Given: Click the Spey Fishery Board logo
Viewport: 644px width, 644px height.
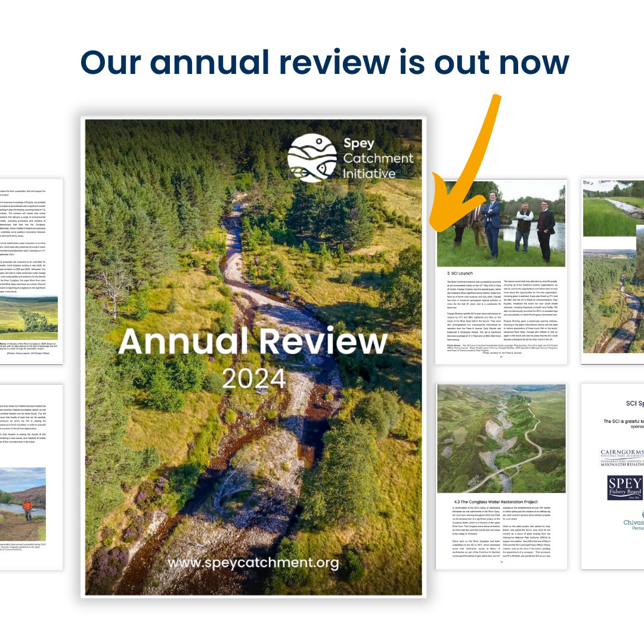Looking at the screenshot, I should pyautogui.click(x=625, y=488).
